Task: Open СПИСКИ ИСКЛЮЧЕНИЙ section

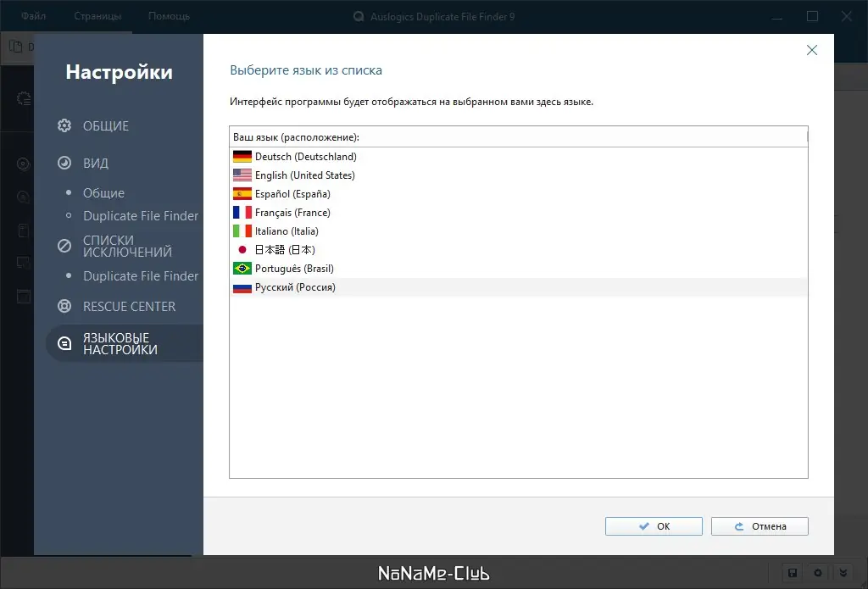Action: (x=127, y=246)
